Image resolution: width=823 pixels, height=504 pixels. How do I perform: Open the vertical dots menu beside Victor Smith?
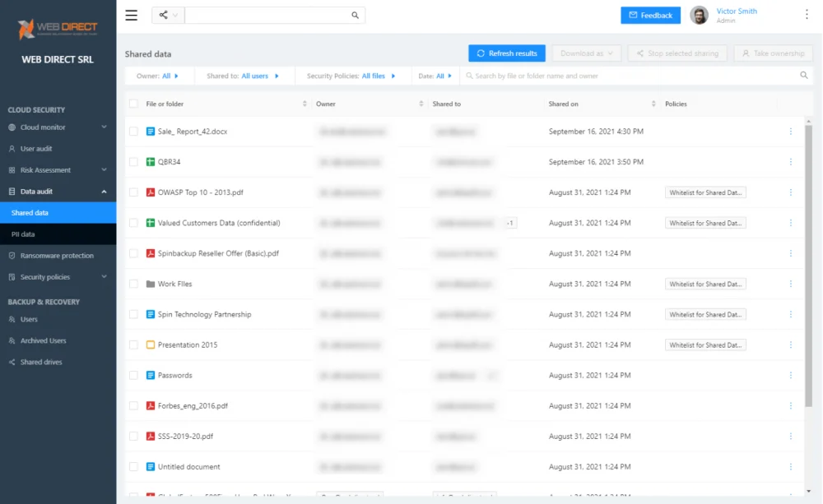(807, 15)
